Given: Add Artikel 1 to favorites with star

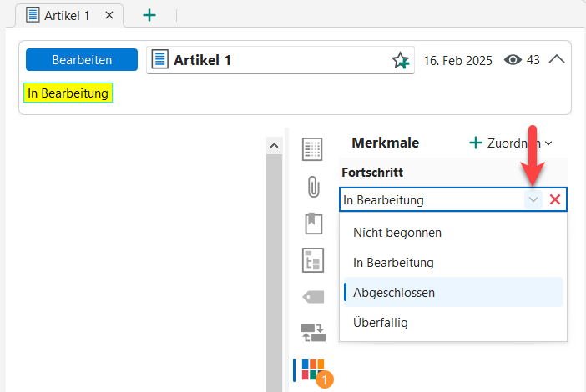Looking at the screenshot, I should [401, 61].
